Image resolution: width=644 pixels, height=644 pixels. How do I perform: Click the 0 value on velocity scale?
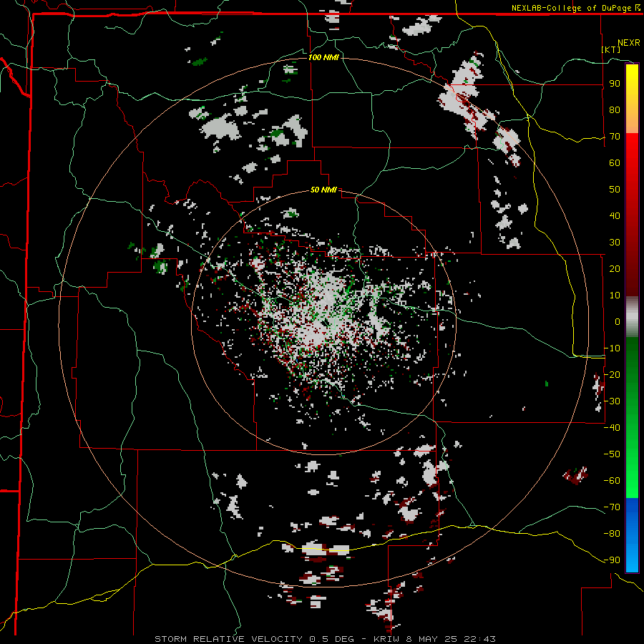click(618, 322)
